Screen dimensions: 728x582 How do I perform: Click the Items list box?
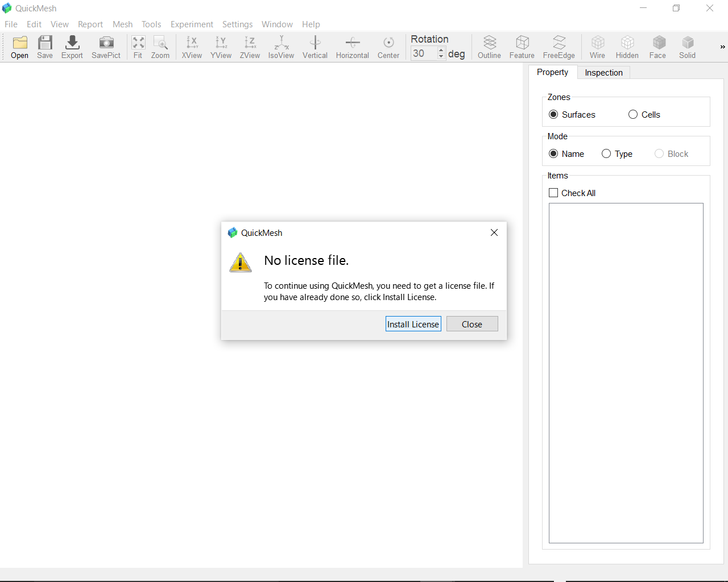click(x=626, y=373)
